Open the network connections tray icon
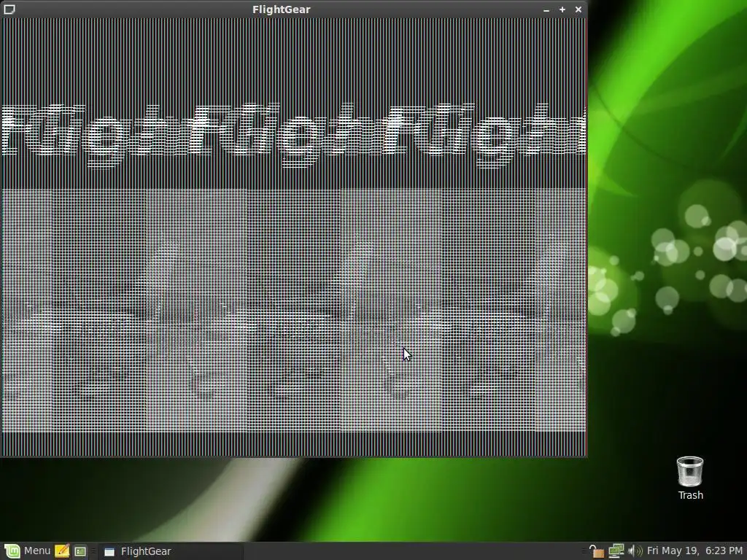The image size is (747, 560). pyautogui.click(x=616, y=551)
